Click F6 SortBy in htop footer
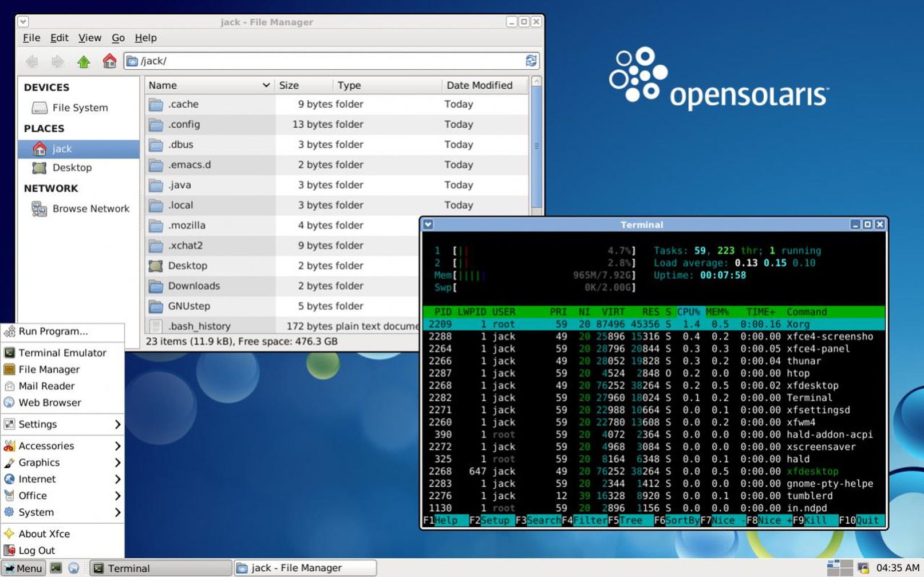 coord(677,520)
